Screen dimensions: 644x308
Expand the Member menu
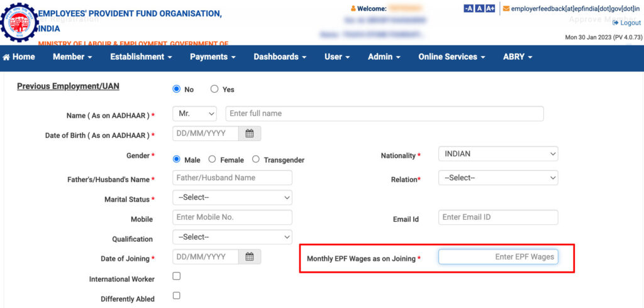point(72,57)
